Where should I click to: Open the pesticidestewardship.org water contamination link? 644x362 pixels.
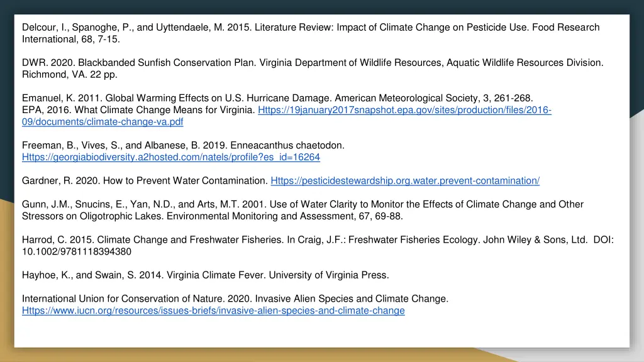click(x=405, y=180)
